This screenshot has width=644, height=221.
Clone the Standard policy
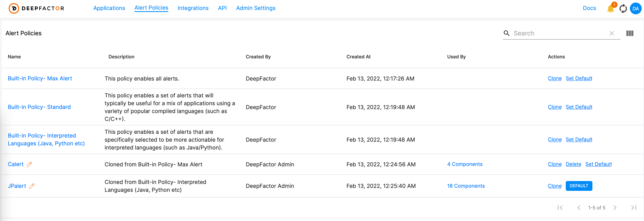point(555,107)
